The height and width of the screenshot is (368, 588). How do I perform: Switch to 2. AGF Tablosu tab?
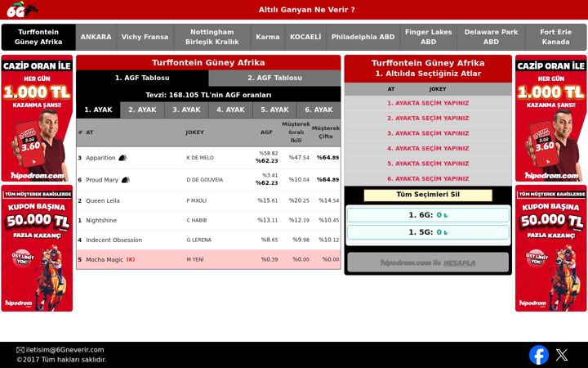(274, 78)
